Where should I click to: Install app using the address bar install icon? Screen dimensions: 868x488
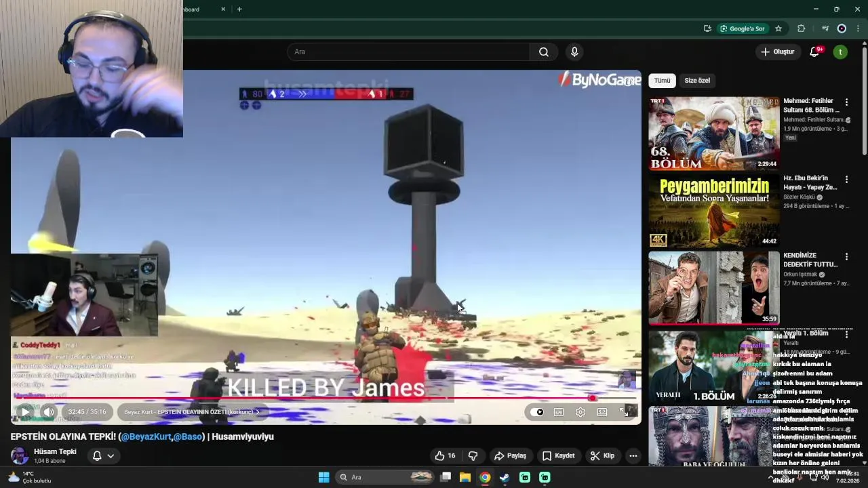707,28
